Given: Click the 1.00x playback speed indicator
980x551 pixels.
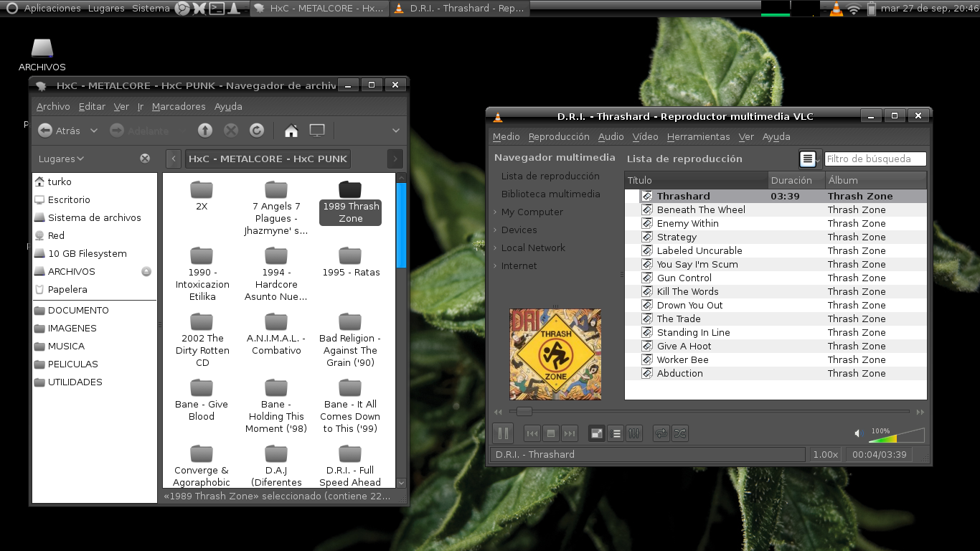Looking at the screenshot, I should [x=825, y=454].
